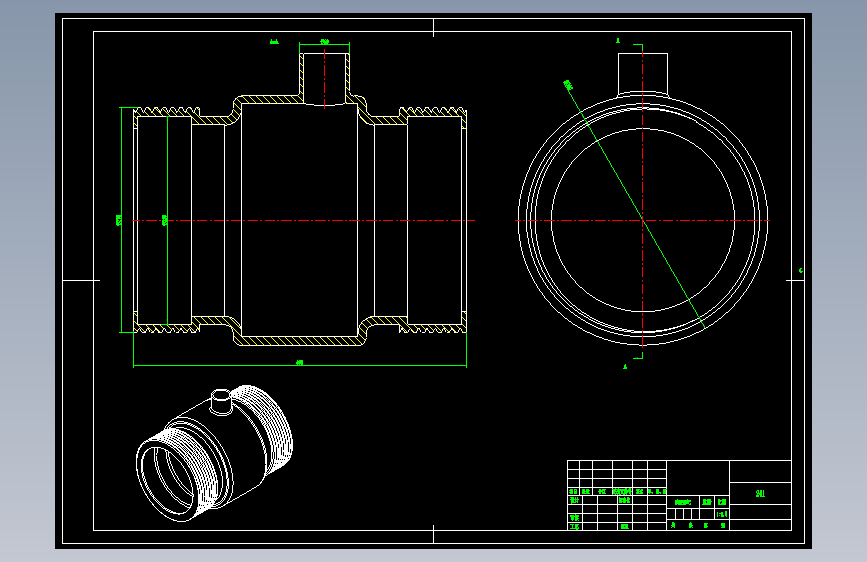Click the small green mark on right border
The image size is (867, 562).
coord(801,270)
